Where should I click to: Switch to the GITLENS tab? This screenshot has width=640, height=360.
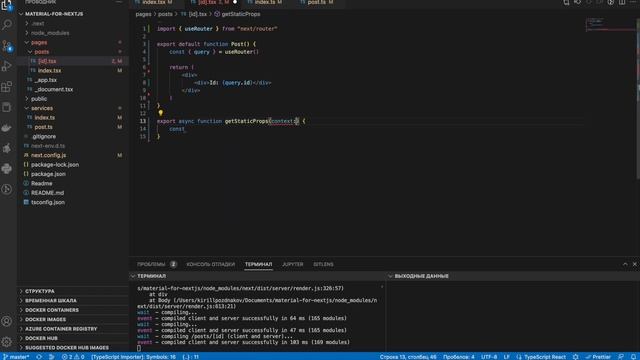323,264
